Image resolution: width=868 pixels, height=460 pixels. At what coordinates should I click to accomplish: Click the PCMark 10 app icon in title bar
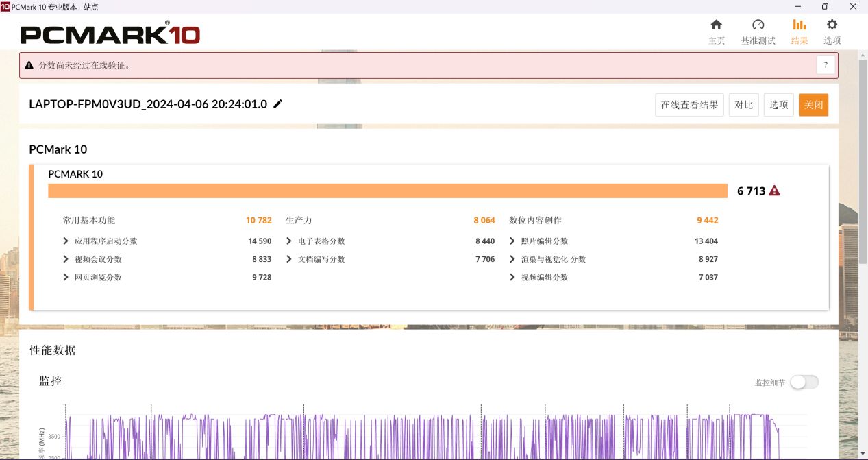pyautogui.click(x=5, y=6)
